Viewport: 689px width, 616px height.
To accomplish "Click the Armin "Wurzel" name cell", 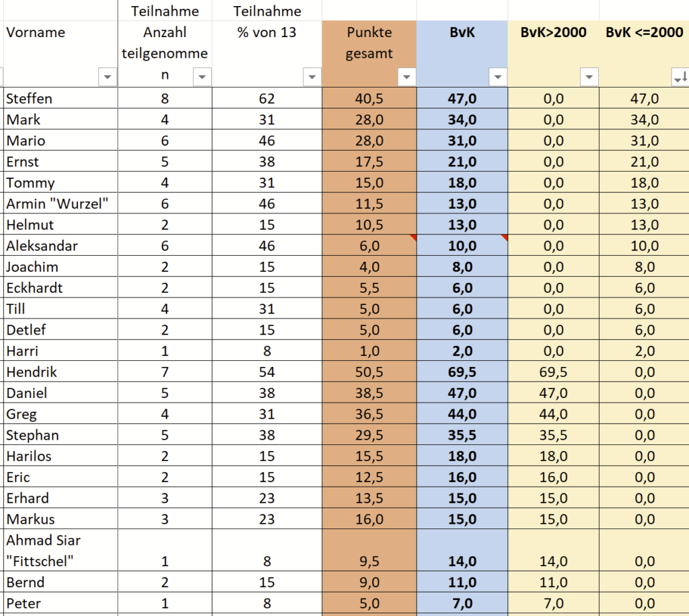I will 57,204.
